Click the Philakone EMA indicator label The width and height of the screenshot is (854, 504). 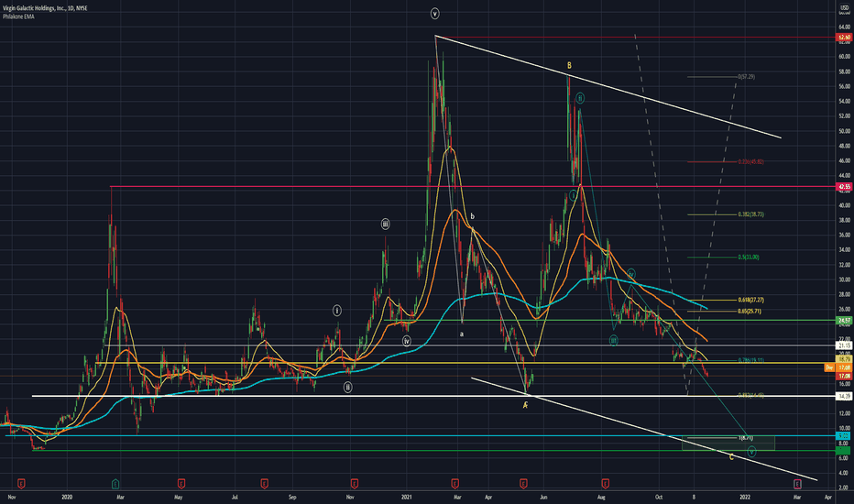point(18,16)
